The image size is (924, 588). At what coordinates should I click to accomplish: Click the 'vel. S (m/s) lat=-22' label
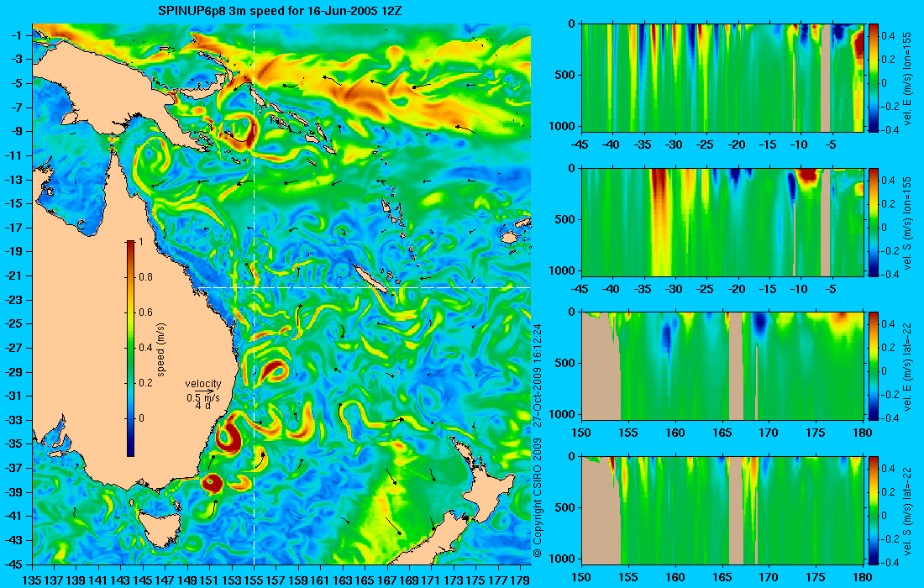pos(907,511)
